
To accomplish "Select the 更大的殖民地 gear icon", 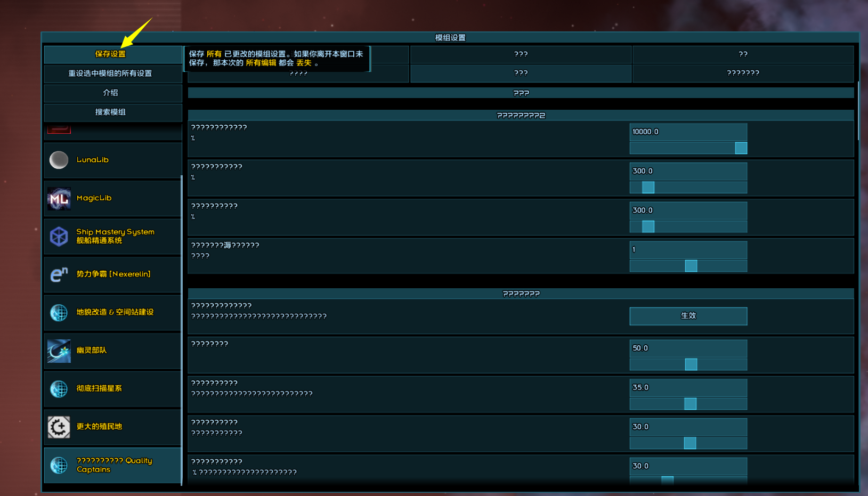I will click(x=59, y=427).
